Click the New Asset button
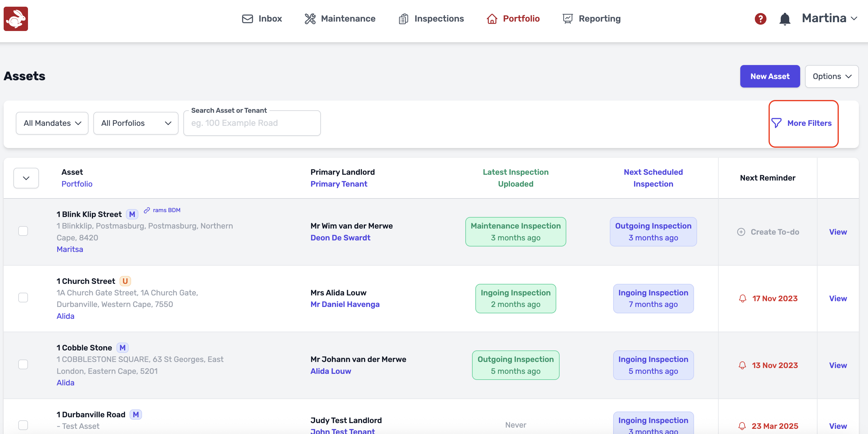The height and width of the screenshot is (434, 868). click(769, 76)
